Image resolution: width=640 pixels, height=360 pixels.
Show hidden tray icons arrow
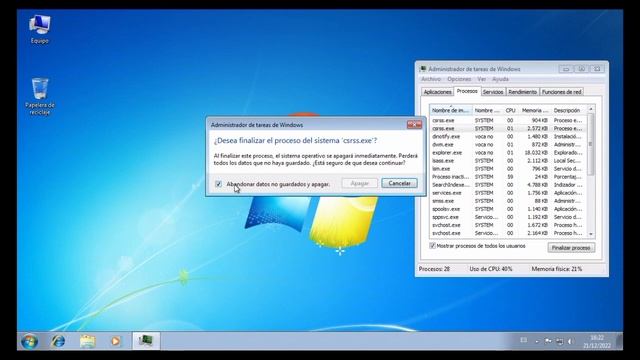point(537,342)
